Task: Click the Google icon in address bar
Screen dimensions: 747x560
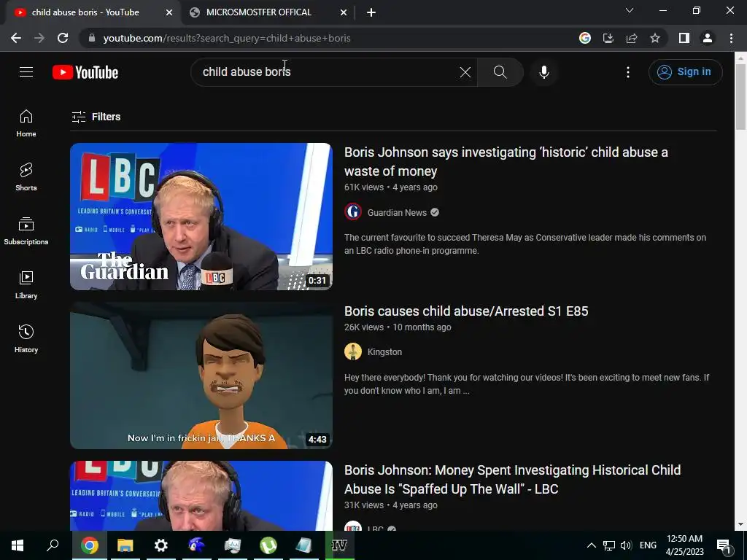Action: 585,38
